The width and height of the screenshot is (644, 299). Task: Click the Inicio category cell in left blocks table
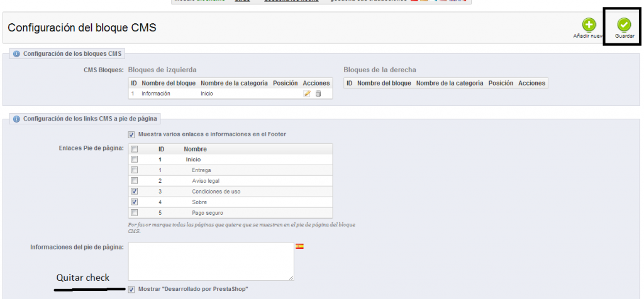coord(206,94)
